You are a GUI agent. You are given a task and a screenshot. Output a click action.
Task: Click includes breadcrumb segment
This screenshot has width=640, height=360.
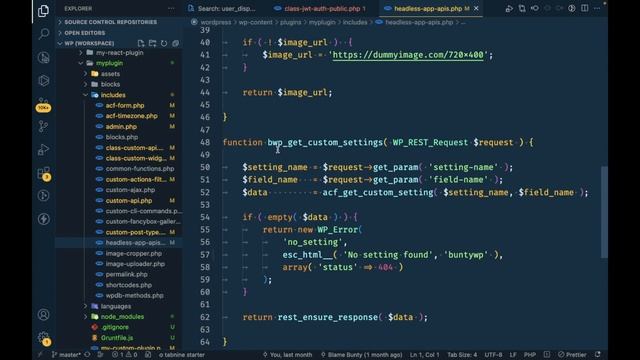pos(355,22)
